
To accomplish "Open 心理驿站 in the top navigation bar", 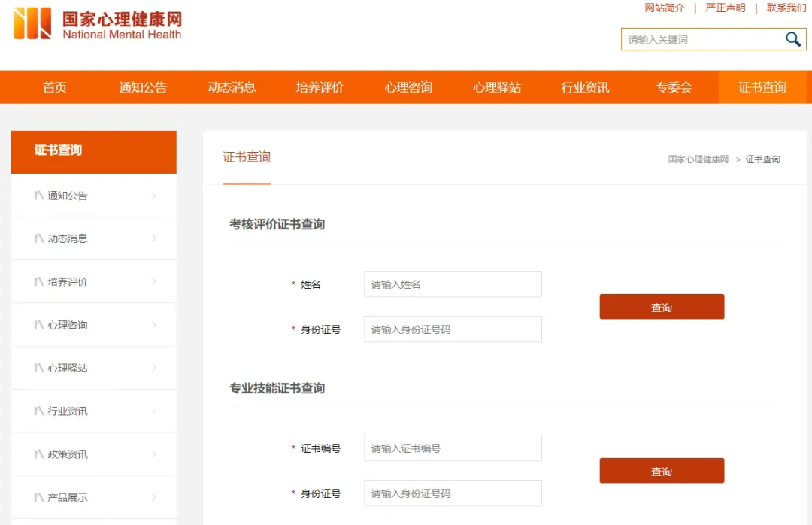I will 497,87.
